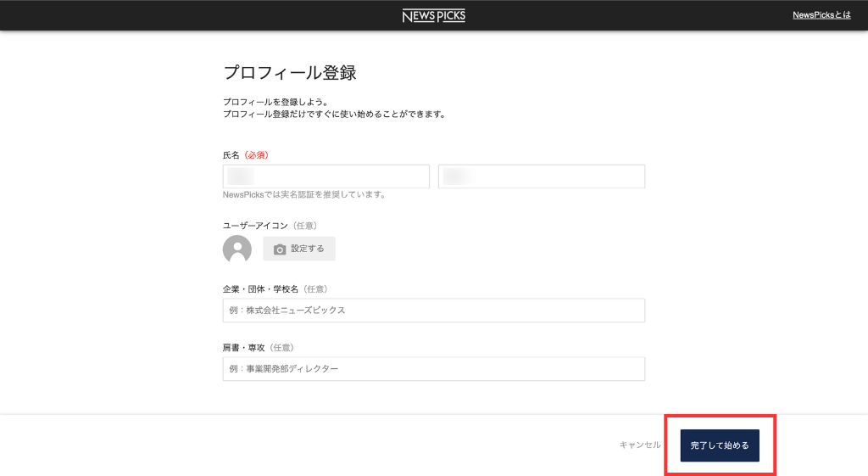Open the NewsPicksとは link
The width and height of the screenshot is (868, 476).
tap(821, 15)
